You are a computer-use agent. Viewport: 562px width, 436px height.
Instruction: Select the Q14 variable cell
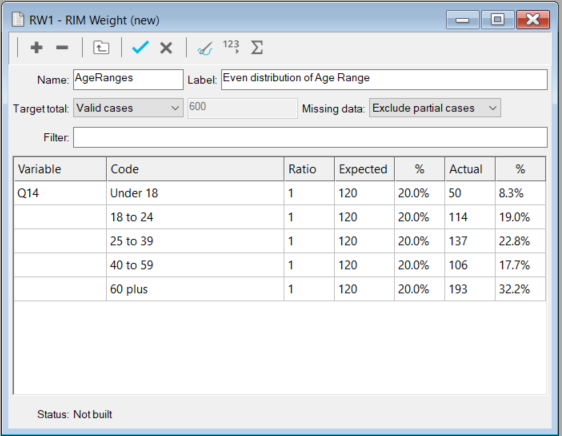tap(60, 193)
